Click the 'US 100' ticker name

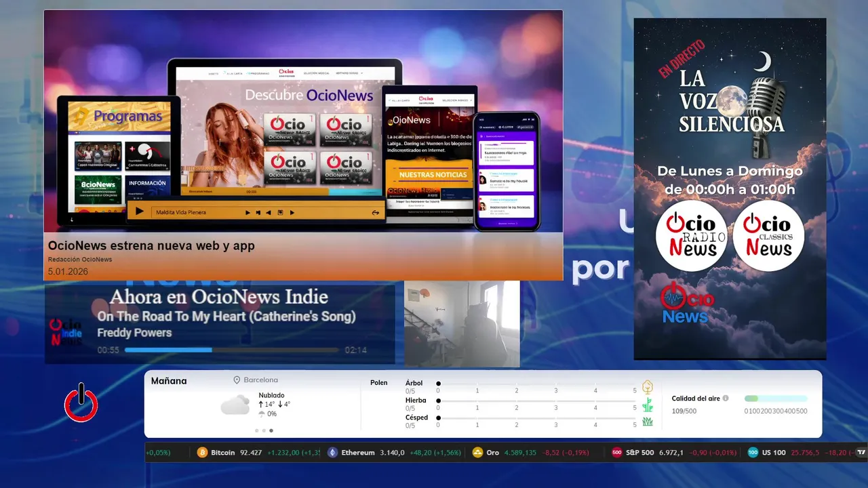[774, 453]
